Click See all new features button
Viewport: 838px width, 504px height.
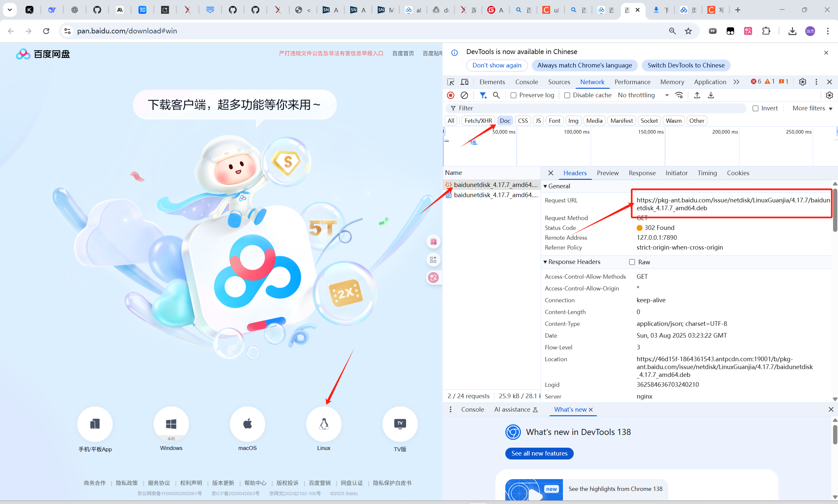coord(539,453)
